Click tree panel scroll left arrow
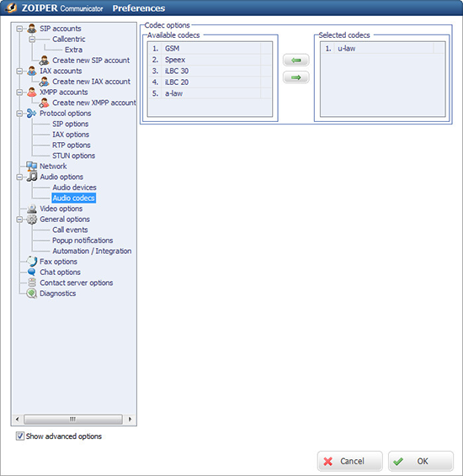The width and height of the screenshot is (463, 476). pyautogui.click(x=18, y=419)
